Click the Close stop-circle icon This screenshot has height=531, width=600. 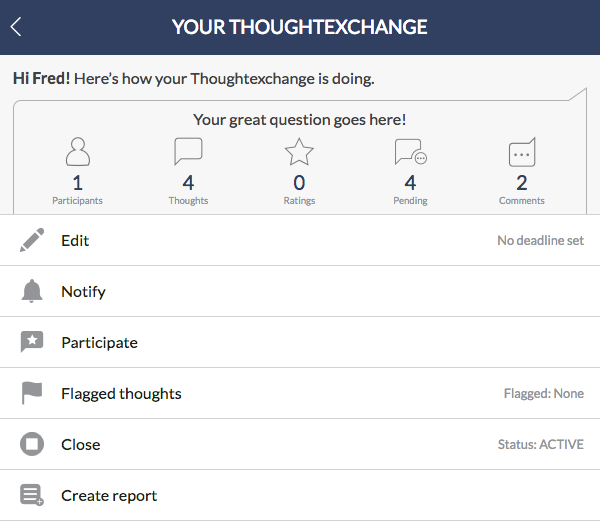tap(32, 444)
